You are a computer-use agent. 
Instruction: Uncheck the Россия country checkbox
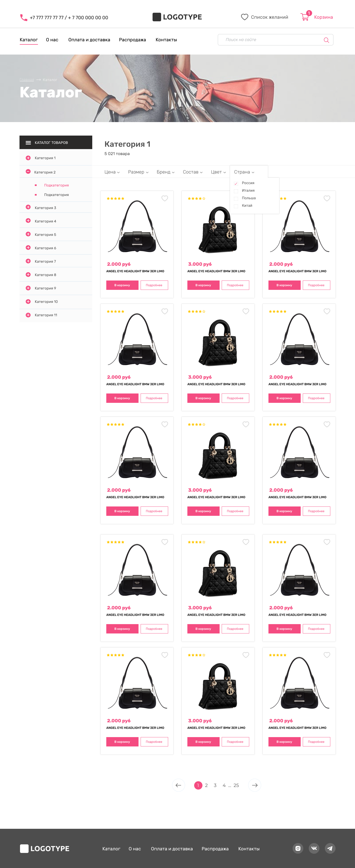236,183
